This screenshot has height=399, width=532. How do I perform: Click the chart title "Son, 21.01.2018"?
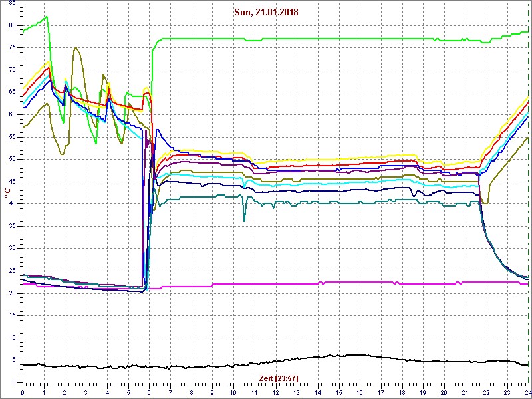coord(266,13)
